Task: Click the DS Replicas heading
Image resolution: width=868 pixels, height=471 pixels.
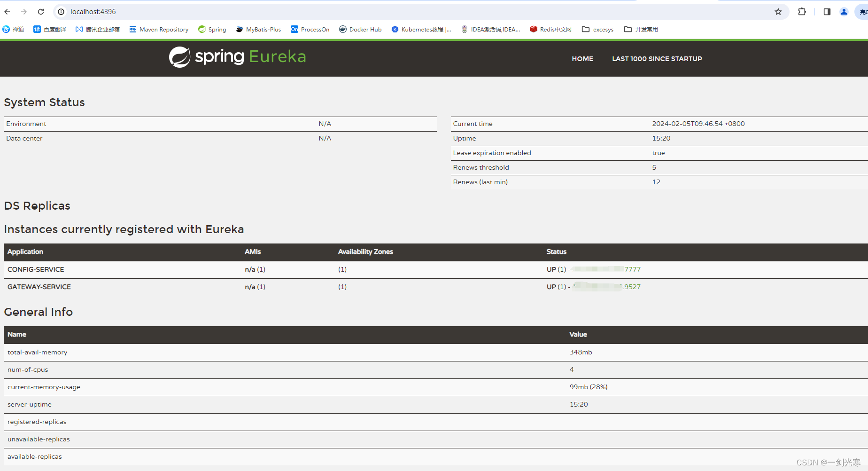Action: pyautogui.click(x=37, y=206)
